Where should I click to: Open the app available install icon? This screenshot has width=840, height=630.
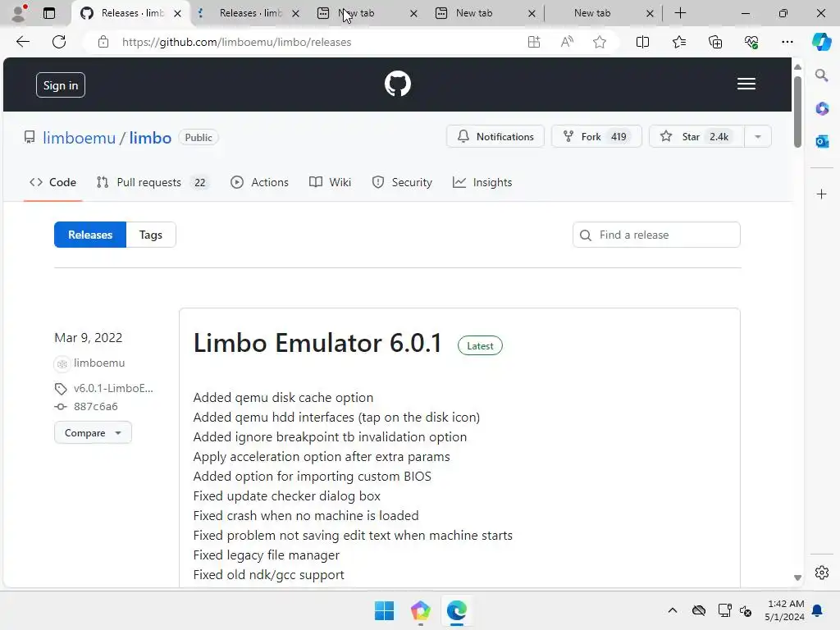(533, 42)
